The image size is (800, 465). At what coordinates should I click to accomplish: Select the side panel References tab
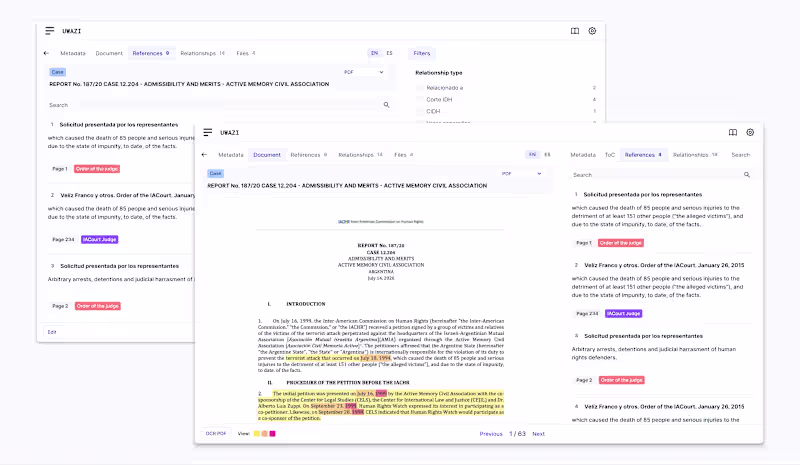(x=643, y=155)
